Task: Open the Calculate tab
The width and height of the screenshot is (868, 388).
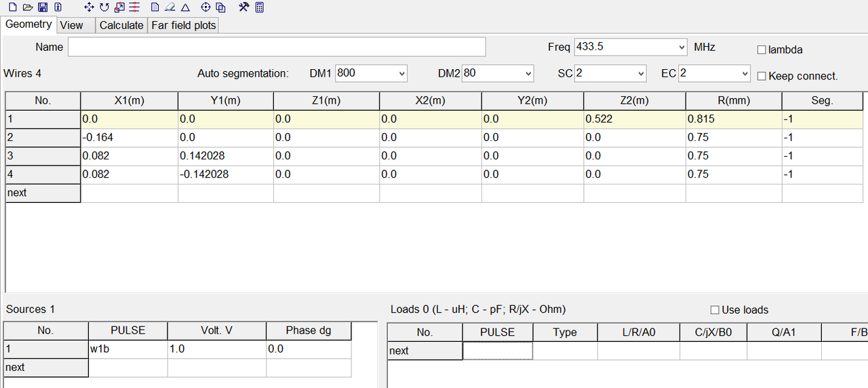Action: pos(121,25)
